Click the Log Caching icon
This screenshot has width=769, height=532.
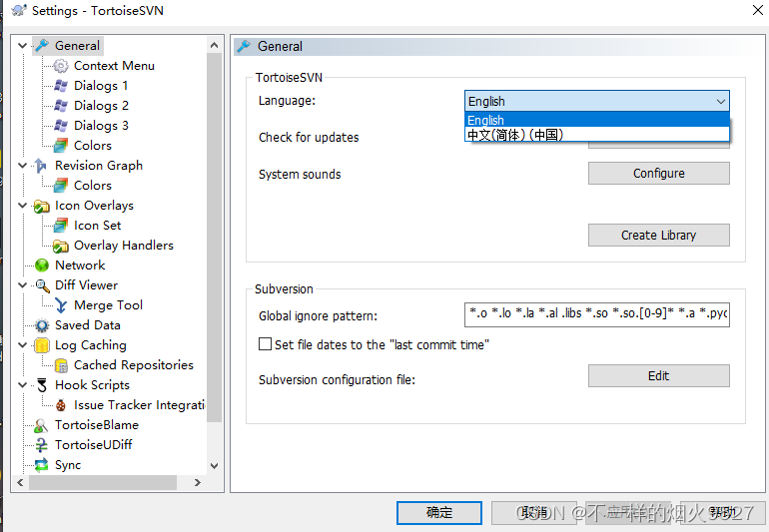(x=42, y=345)
